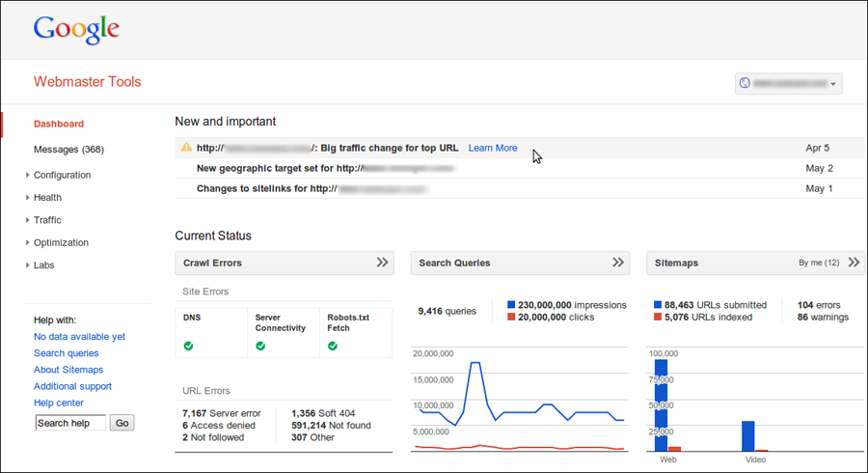Expand the Optimization section triangle
Viewport: 868px width, 473px height.
27,242
